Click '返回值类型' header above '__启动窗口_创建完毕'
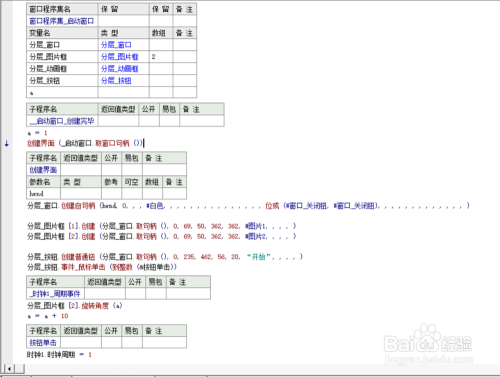 pyautogui.click(x=118, y=109)
